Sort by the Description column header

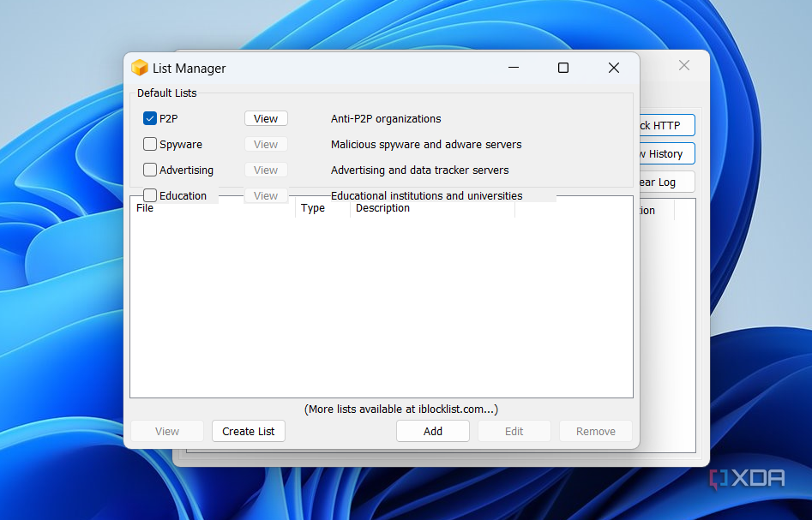point(432,208)
